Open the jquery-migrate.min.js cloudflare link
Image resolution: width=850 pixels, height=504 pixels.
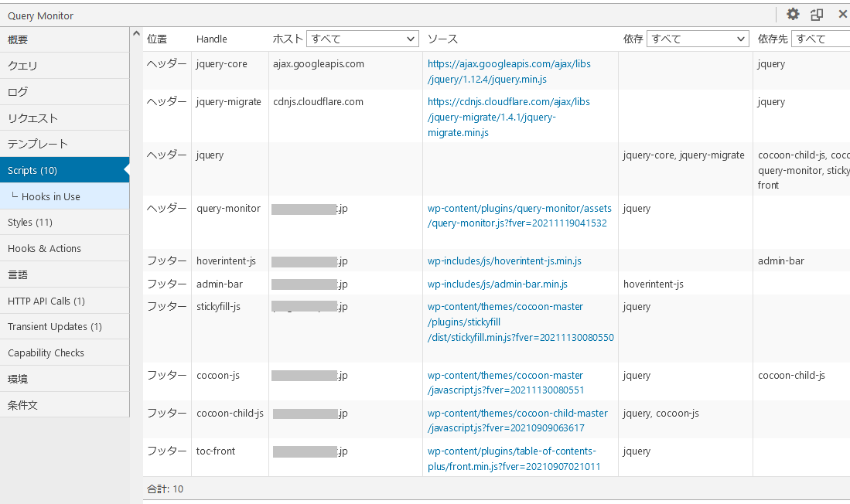tap(508, 117)
